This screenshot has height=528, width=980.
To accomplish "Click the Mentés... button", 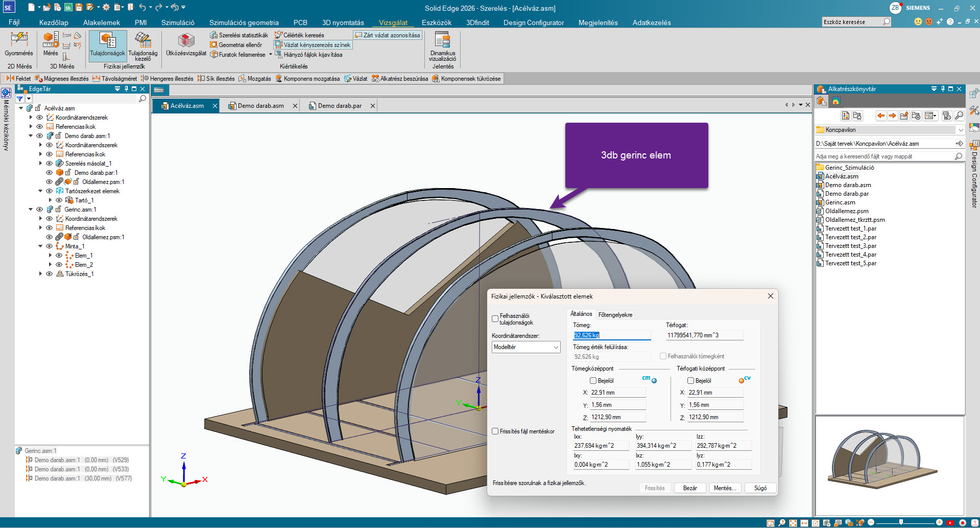I will 725,488.
